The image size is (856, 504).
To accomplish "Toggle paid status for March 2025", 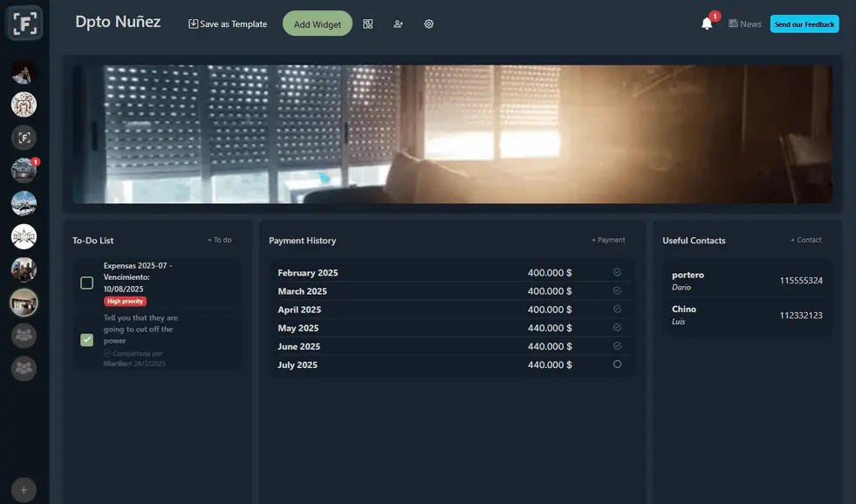I will tap(617, 290).
